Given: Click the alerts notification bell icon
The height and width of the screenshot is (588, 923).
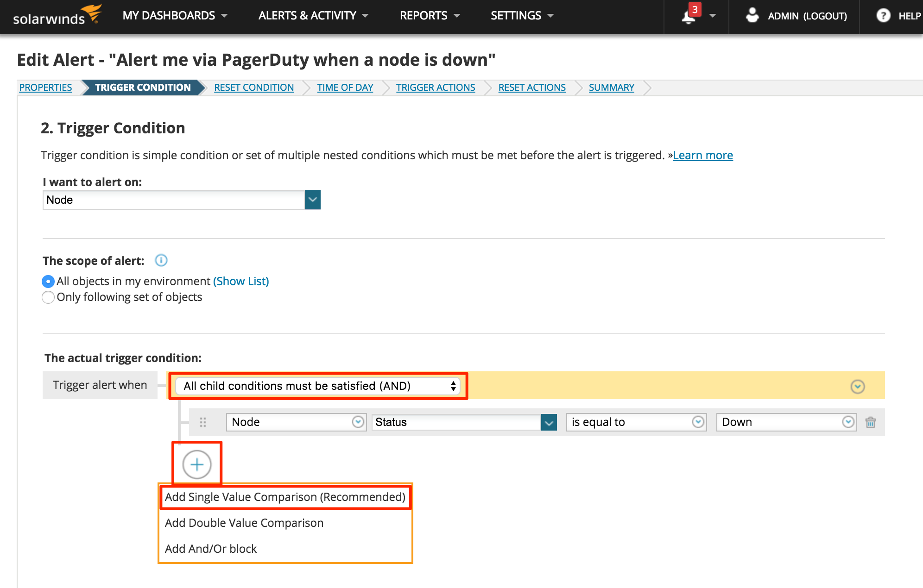Looking at the screenshot, I should [x=686, y=15].
